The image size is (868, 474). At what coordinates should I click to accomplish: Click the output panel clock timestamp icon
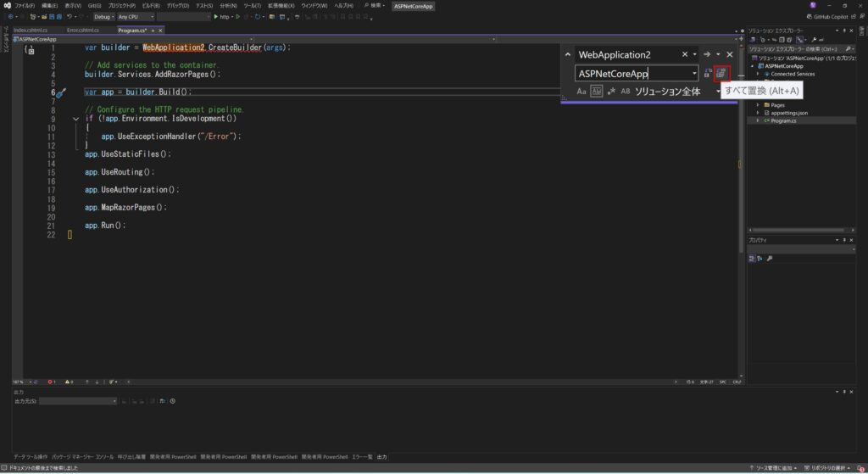tap(173, 401)
